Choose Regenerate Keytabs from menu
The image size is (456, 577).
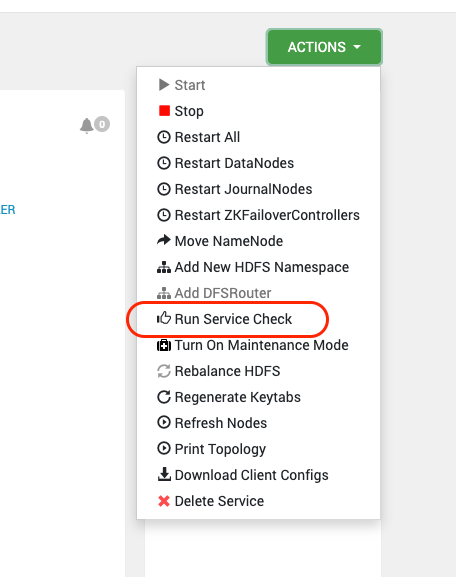coord(229,397)
